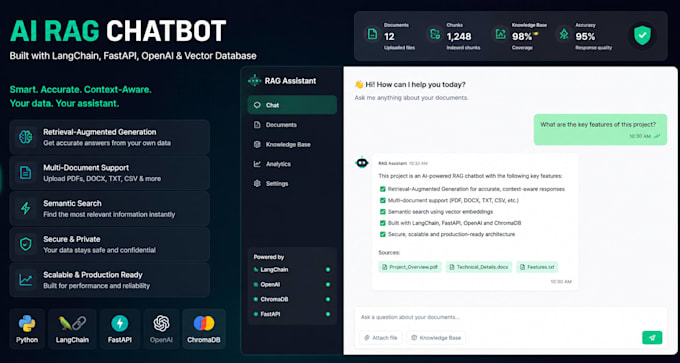Open the Features.txt source
The height and width of the screenshot is (363, 680).
(537, 267)
